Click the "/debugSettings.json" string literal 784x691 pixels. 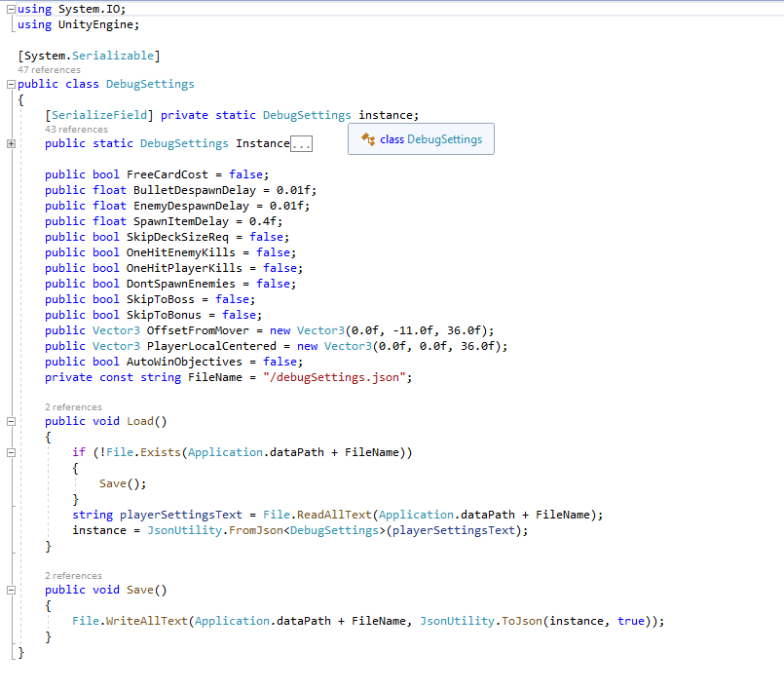coord(334,377)
